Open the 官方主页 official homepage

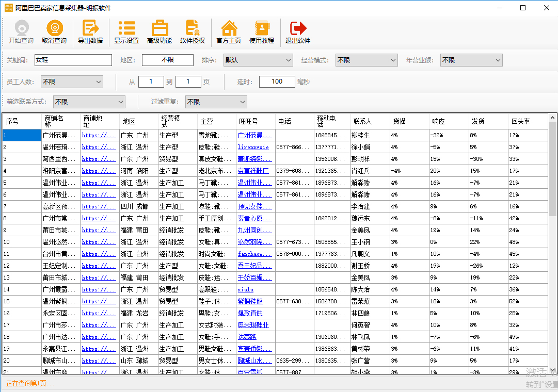click(229, 32)
